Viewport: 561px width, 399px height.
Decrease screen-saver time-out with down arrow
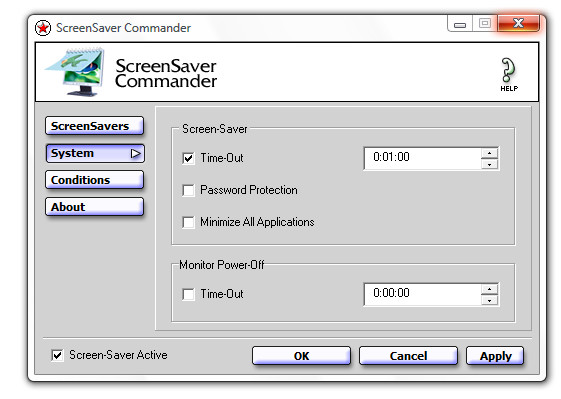[489, 164]
